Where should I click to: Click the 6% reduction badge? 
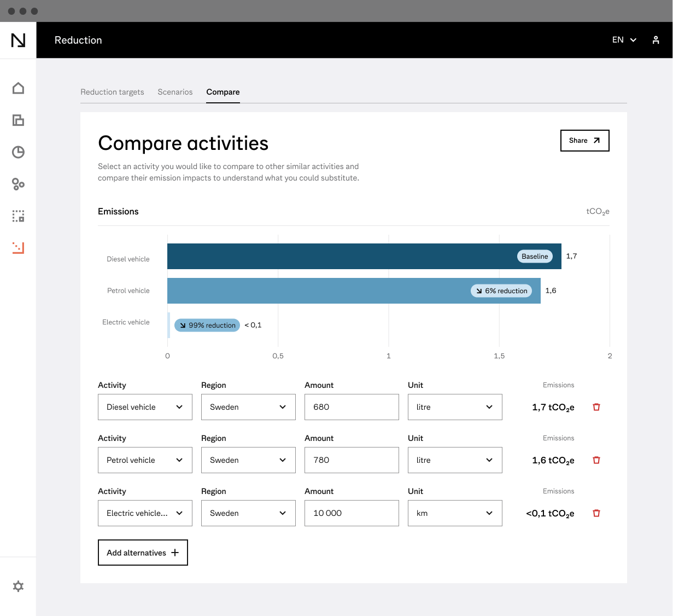tap(501, 290)
